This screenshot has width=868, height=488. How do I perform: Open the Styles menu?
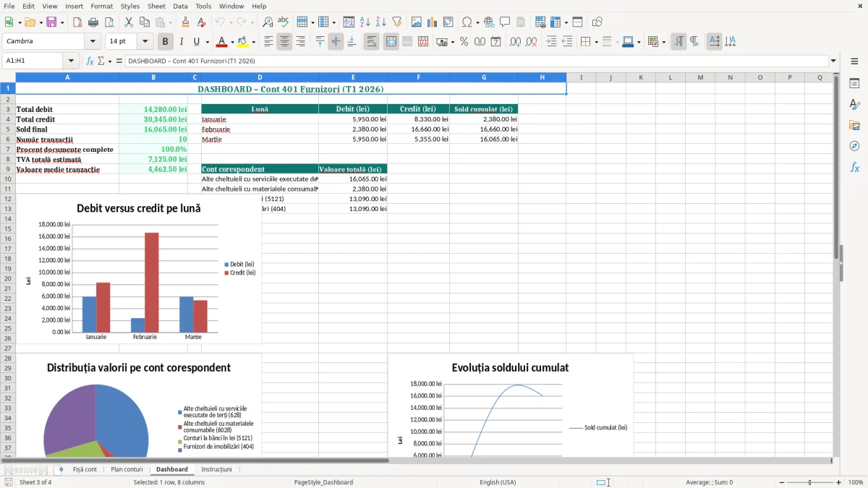coord(130,6)
